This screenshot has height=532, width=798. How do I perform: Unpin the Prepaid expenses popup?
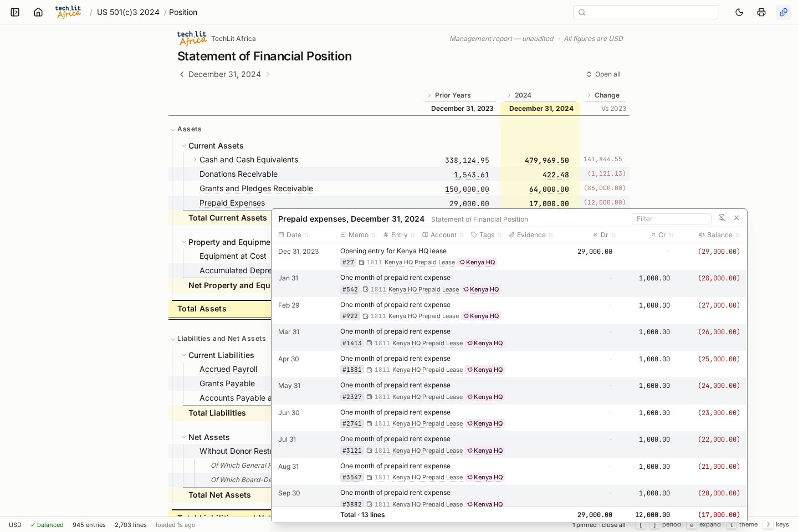click(722, 218)
